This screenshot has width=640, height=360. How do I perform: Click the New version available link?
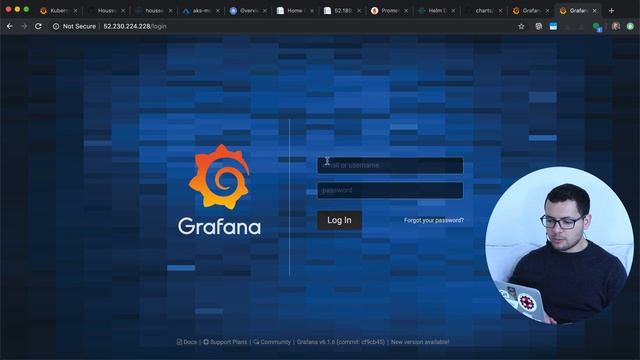(420, 342)
